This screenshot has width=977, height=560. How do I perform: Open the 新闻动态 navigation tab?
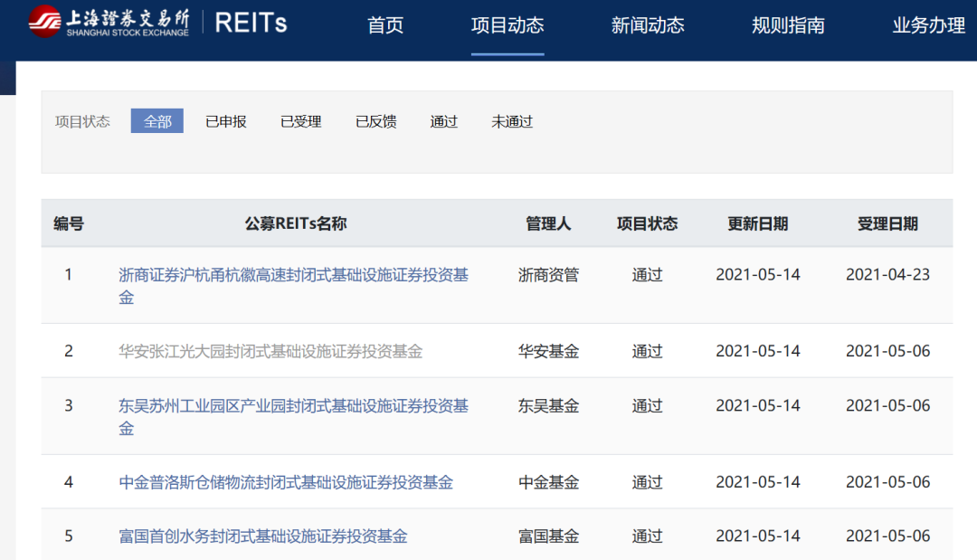[x=648, y=25]
